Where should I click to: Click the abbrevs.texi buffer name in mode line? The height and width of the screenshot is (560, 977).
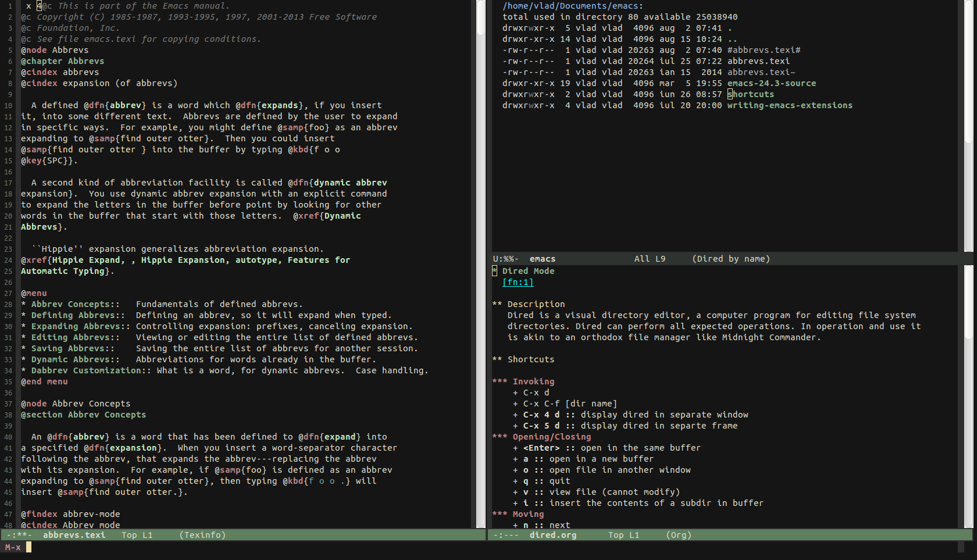click(x=74, y=535)
